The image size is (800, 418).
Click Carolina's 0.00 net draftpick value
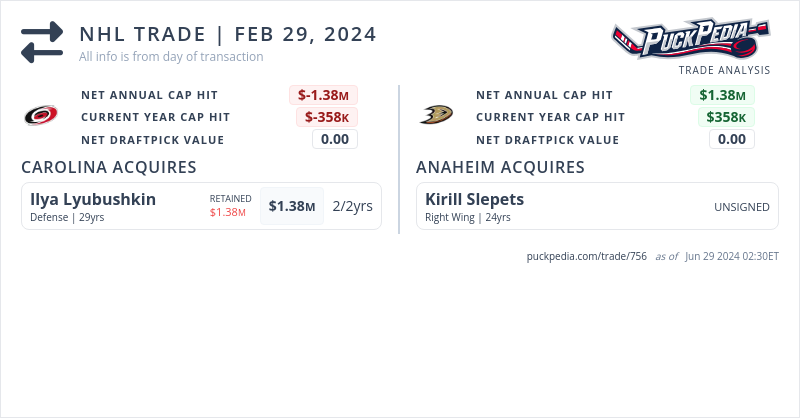[335, 139]
